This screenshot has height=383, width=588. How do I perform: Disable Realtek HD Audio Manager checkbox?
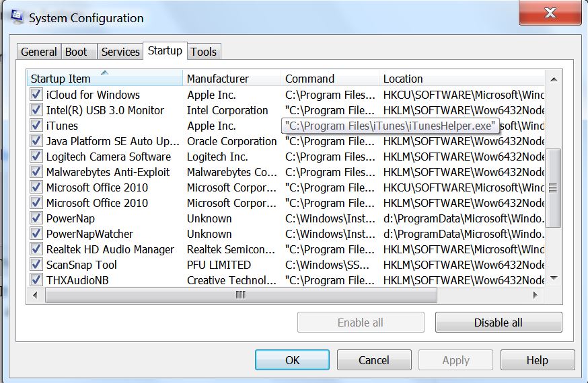pyautogui.click(x=36, y=249)
